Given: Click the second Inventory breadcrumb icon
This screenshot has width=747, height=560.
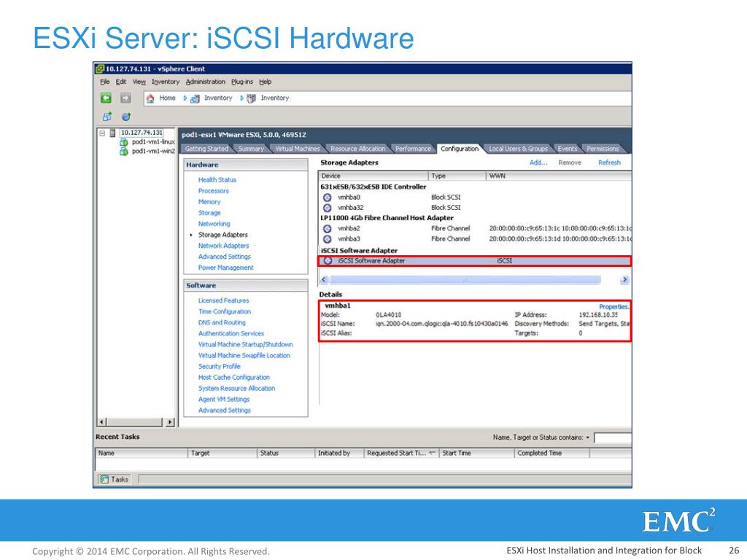Looking at the screenshot, I should 251,98.
